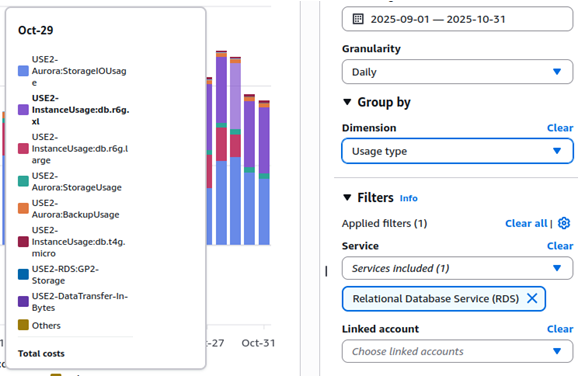Screen dimensions: 579x376
Task: Click the Oct-29 tooltip heading
Action: pos(35,30)
